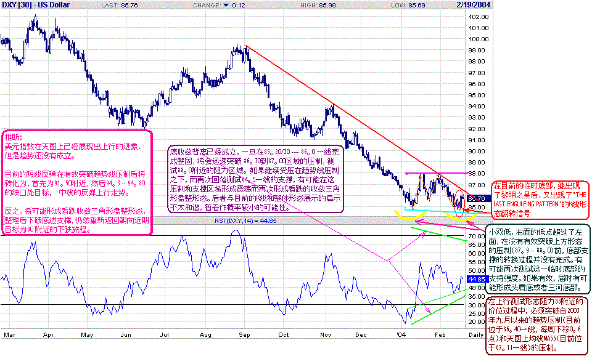
Task: Click the 60.00 RSI axis label
Action: pyautogui.click(x=477, y=254)
